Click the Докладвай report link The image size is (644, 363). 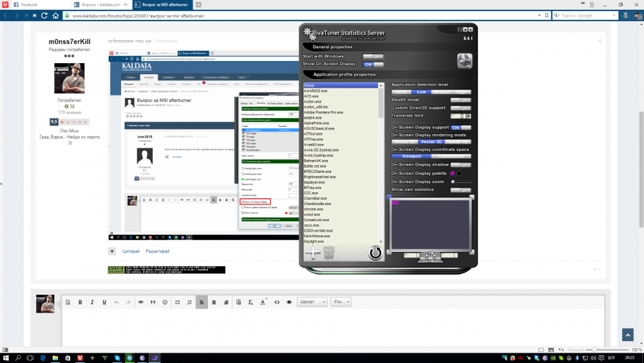[x=166, y=41]
